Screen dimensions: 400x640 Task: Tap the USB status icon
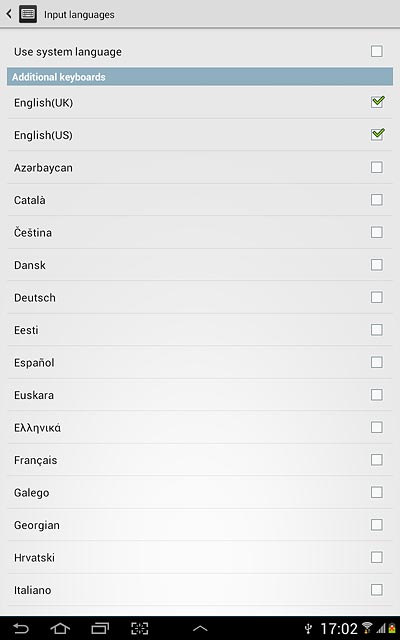(309, 628)
